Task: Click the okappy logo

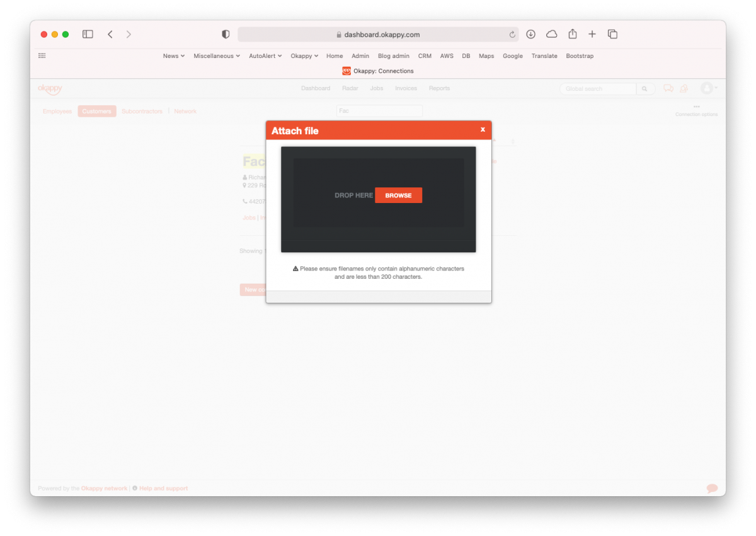Action: [x=50, y=88]
